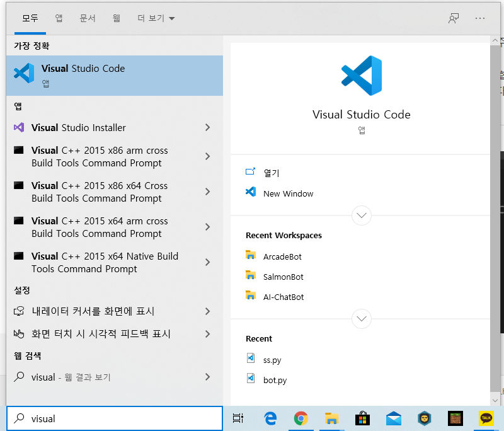The width and height of the screenshot is (504, 431).
Task: Open recent file ss.py
Action: tap(272, 360)
